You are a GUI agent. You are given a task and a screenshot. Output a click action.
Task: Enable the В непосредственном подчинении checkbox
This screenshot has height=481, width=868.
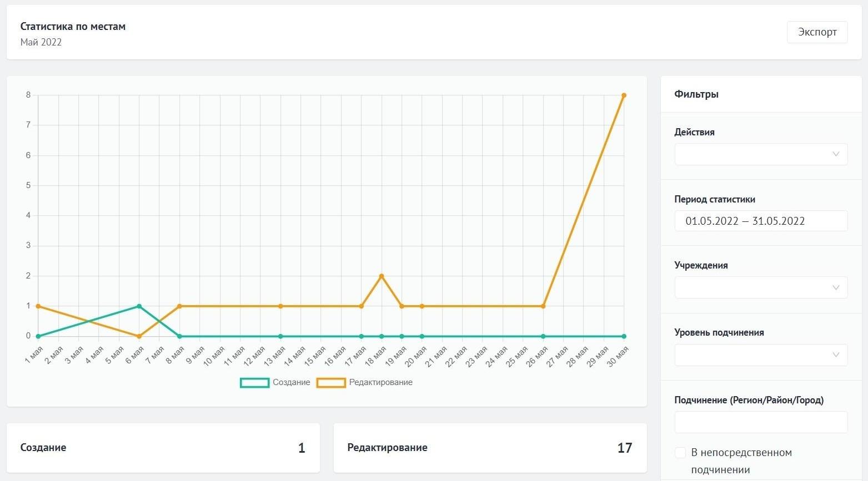(x=680, y=453)
